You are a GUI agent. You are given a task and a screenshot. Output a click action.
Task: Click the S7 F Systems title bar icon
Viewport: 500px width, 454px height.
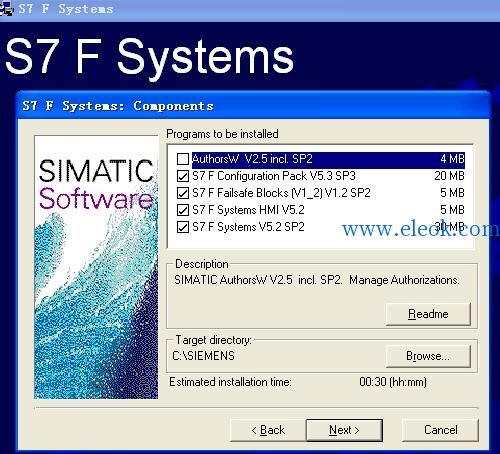pos(7,9)
